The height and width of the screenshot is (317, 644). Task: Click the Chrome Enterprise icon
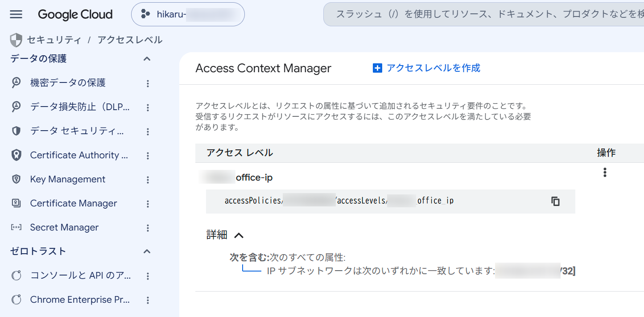click(16, 300)
